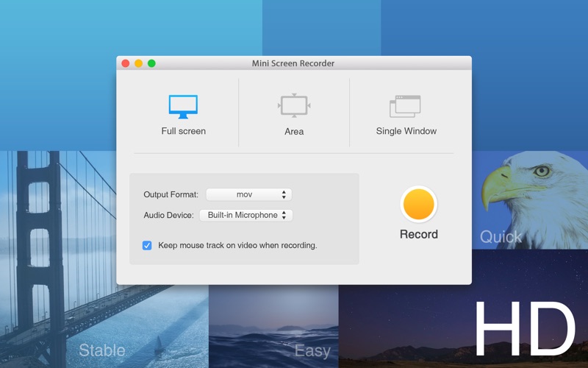Click the Record text label

(x=418, y=234)
